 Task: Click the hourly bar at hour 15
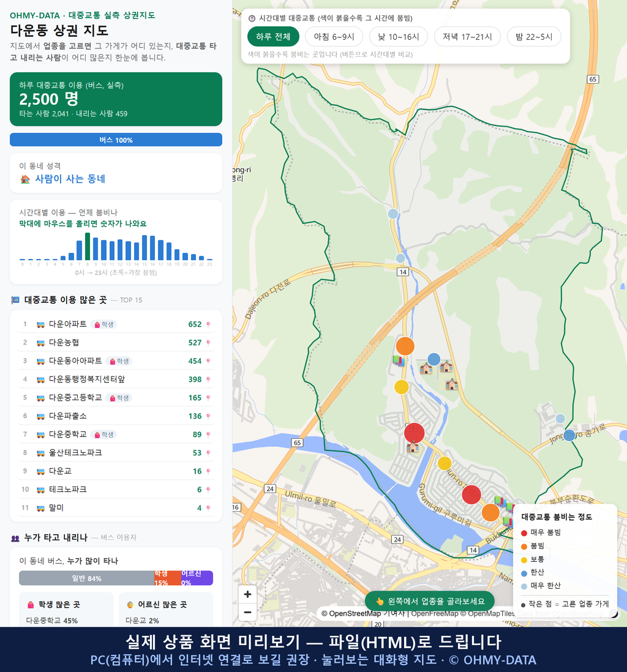point(145,248)
